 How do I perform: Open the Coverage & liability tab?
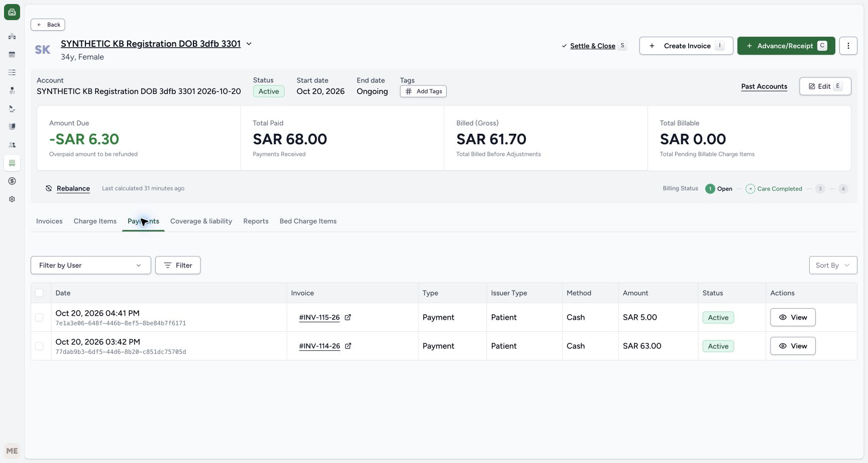201,221
